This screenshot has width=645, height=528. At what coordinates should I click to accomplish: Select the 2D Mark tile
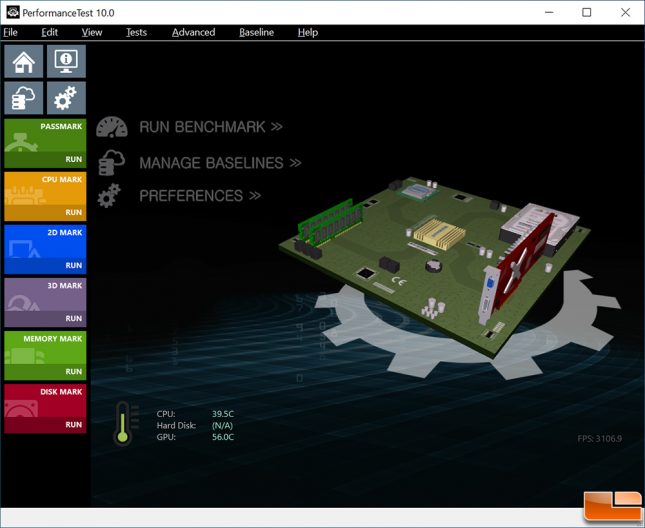(45, 249)
